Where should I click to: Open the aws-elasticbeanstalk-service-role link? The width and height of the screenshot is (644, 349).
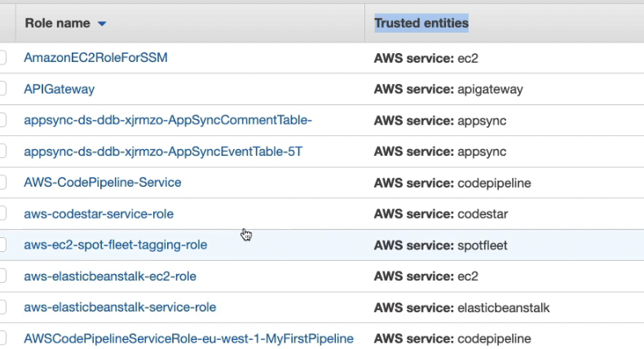coord(120,307)
